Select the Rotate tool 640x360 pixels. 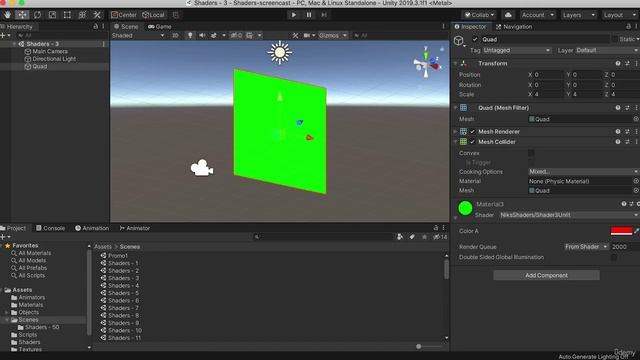[37, 15]
